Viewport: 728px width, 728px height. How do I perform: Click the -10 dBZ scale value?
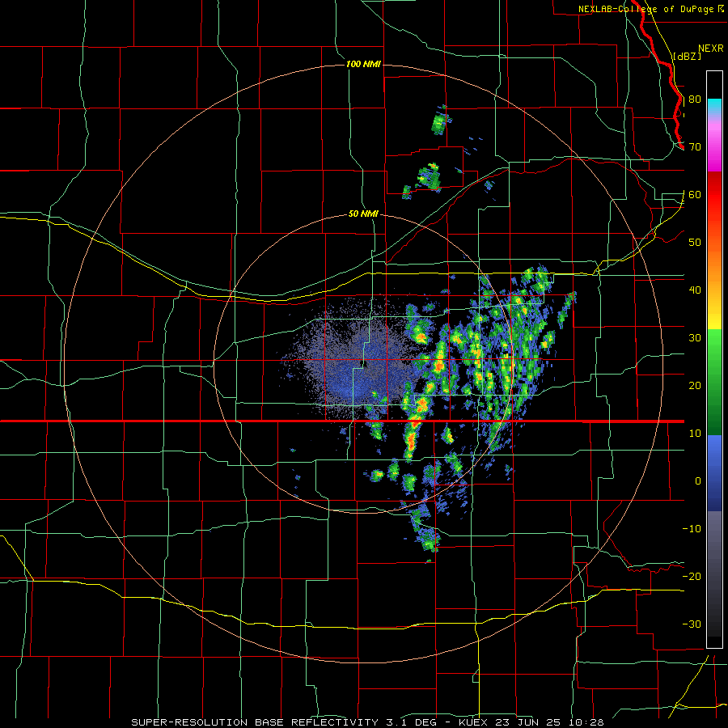pos(692,529)
